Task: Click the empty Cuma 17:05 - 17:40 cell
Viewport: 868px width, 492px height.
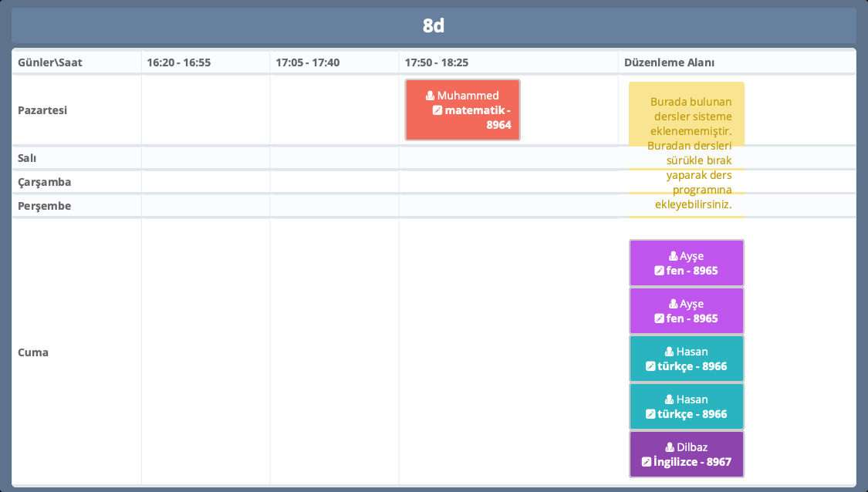Action: point(334,352)
